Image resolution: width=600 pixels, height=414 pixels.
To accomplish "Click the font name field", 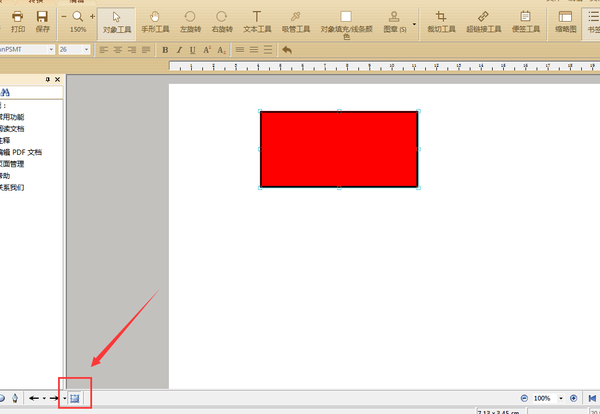I will (x=24, y=49).
